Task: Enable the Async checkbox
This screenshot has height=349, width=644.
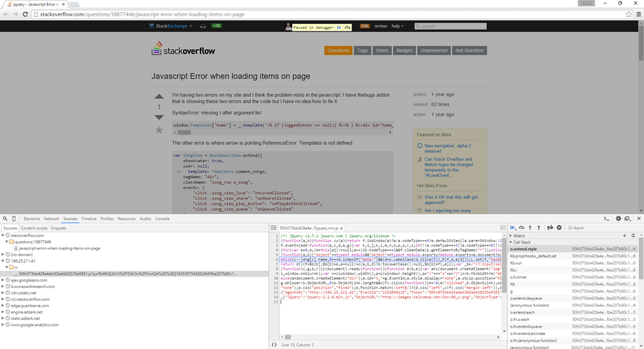Action: point(570,228)
